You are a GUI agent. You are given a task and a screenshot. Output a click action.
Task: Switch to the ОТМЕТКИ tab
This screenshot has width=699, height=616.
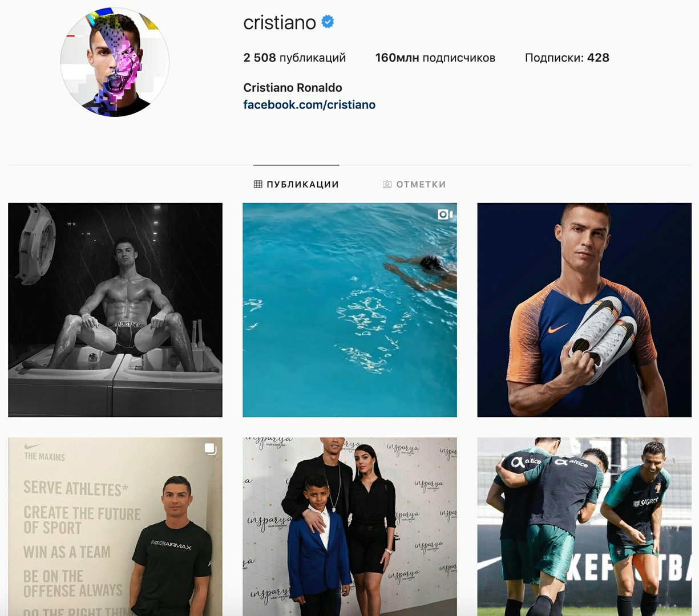(414, 184)
